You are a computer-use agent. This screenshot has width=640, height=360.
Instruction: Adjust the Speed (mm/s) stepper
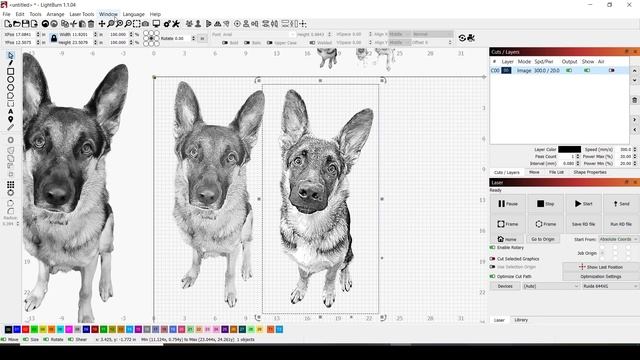click(x=634, y=150)
